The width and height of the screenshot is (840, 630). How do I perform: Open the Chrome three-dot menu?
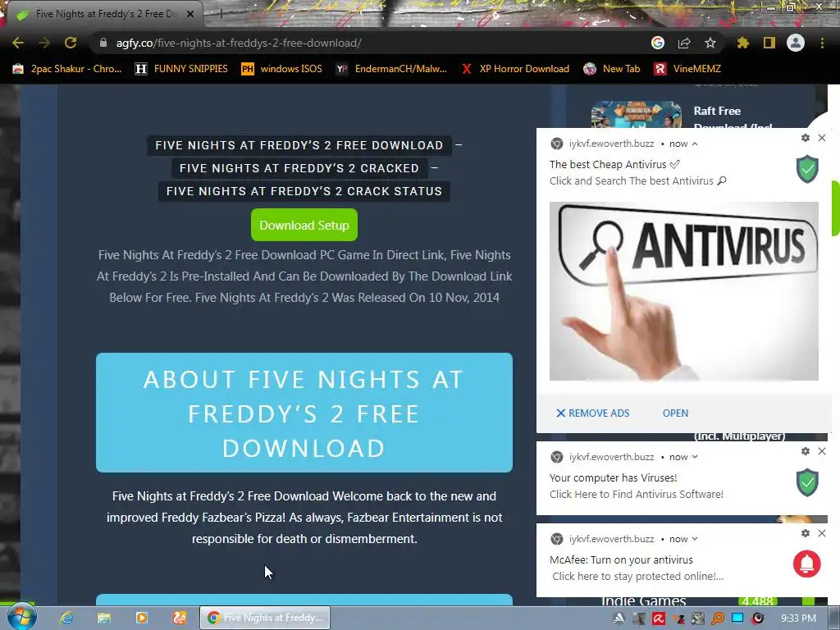tap(822, 43)
